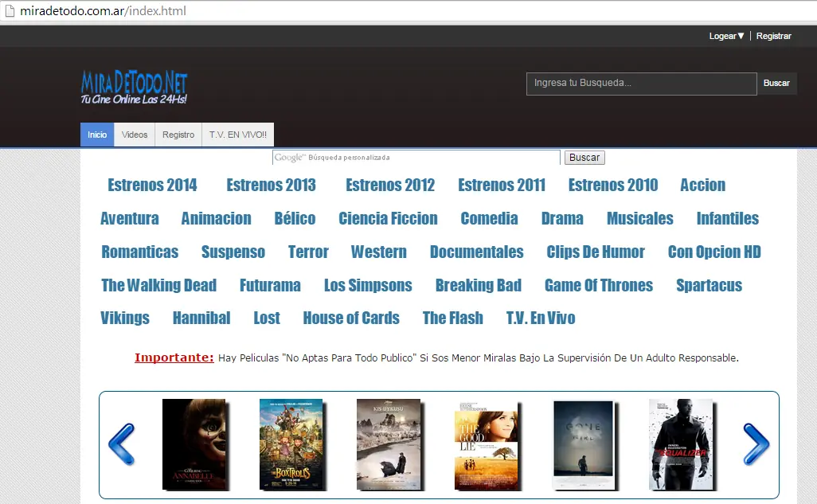Select the Terror genre link
This screenshot has height=504, width=817.
pyautogui.click(x=308, y=252)
